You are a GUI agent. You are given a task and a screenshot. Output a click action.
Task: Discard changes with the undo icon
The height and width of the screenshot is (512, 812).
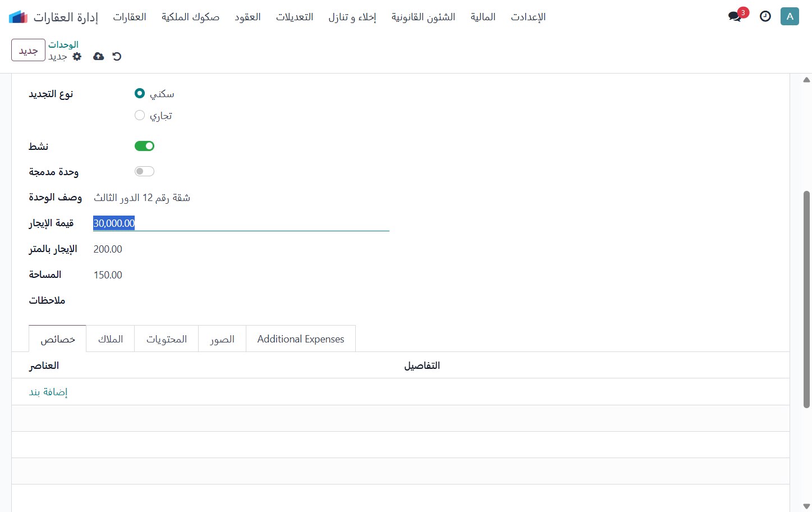tap(117, 56)
